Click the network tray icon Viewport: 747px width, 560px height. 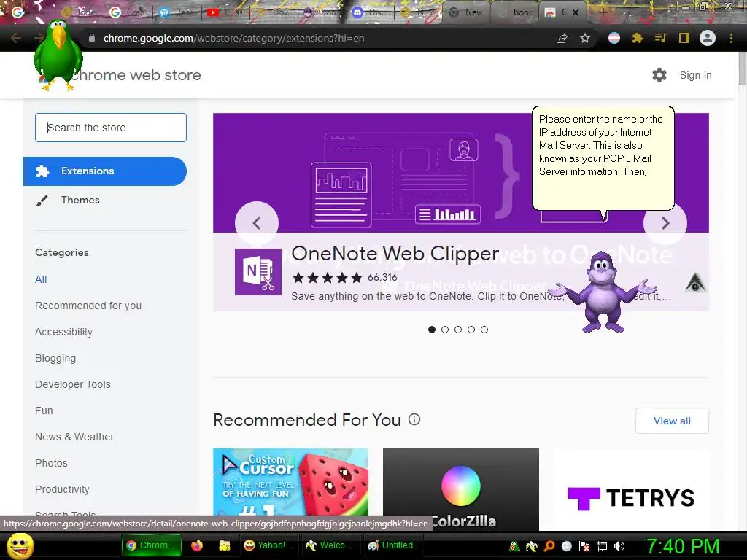pos(602,546)
